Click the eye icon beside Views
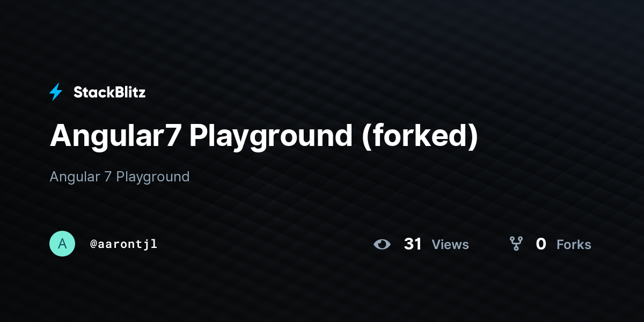 (382, 244)
